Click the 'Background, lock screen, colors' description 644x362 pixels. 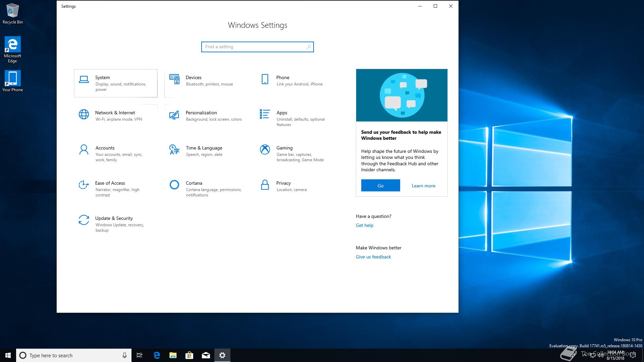(x=214, y=119)
